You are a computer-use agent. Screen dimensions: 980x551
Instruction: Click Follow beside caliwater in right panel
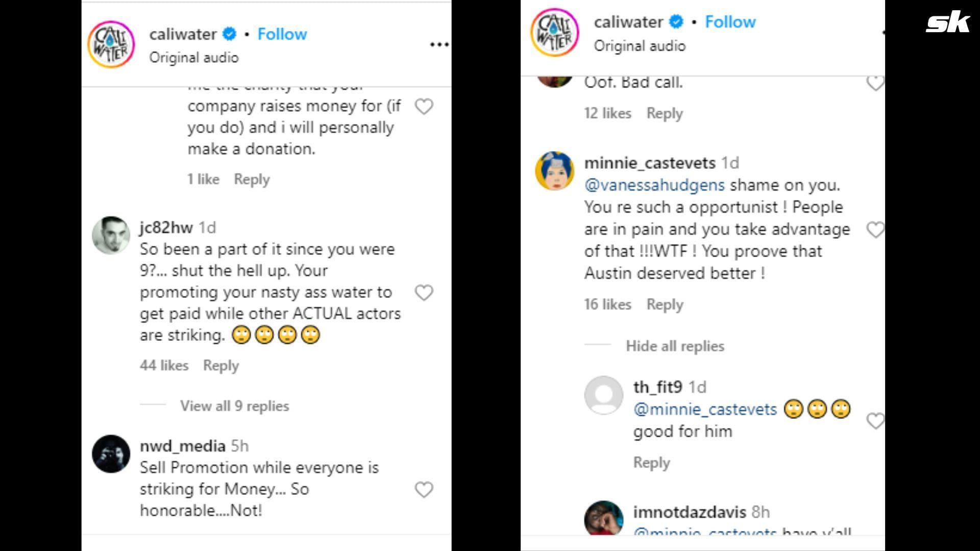730,22
